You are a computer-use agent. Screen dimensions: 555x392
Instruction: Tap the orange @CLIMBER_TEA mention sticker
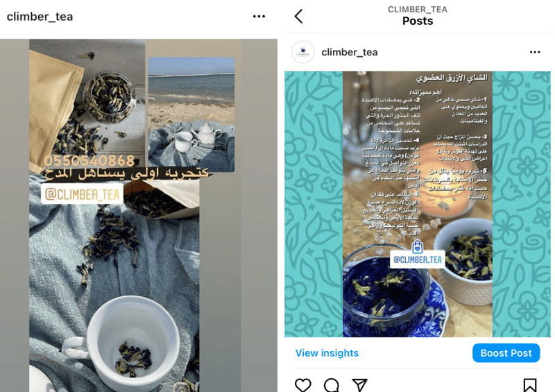point(82,194)
